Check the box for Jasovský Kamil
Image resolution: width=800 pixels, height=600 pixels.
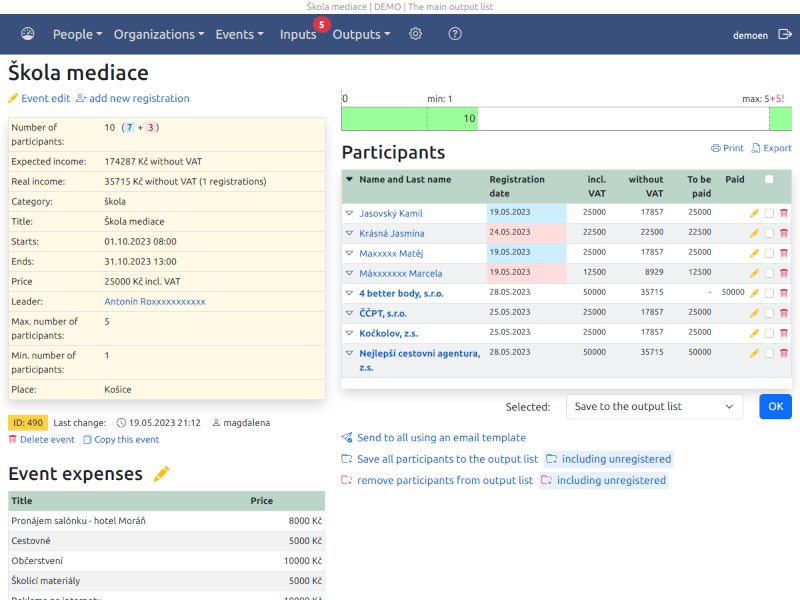pos(769,213)
